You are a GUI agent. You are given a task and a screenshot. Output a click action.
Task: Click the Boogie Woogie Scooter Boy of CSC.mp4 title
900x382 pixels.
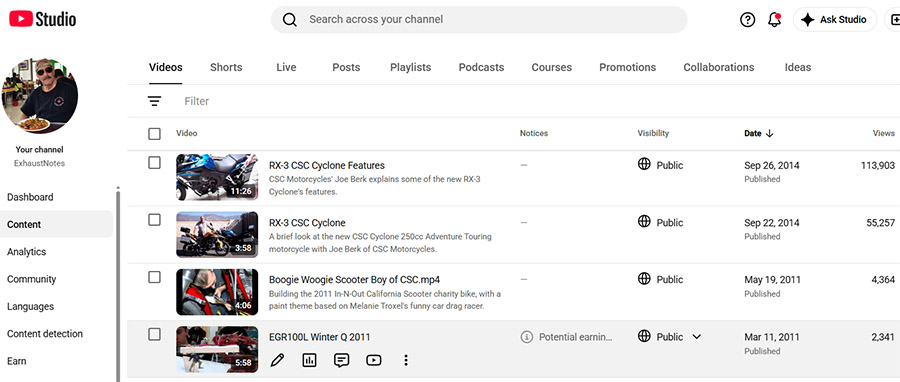(x=354, y=280)
